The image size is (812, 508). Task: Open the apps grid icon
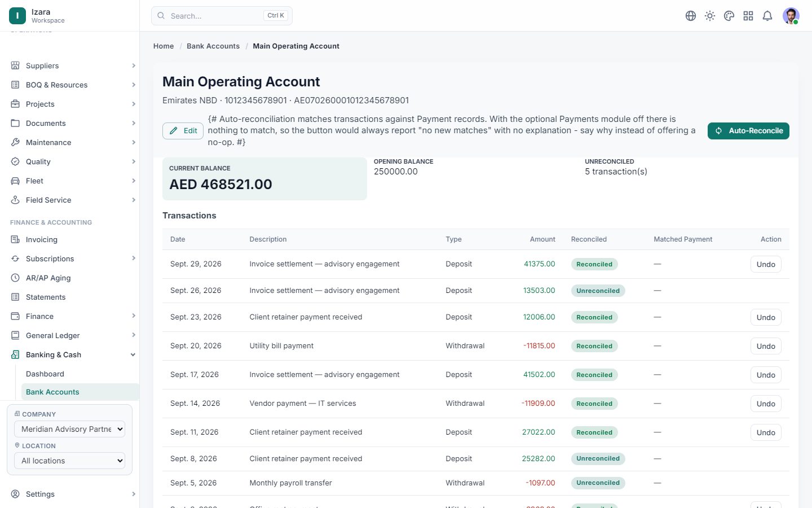748,16
